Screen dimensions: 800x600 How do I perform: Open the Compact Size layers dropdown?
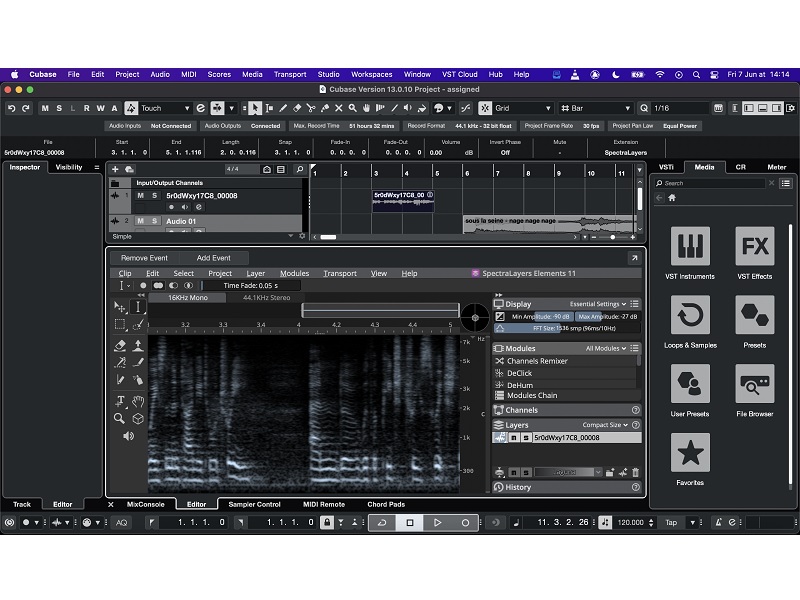coord(606,424)
